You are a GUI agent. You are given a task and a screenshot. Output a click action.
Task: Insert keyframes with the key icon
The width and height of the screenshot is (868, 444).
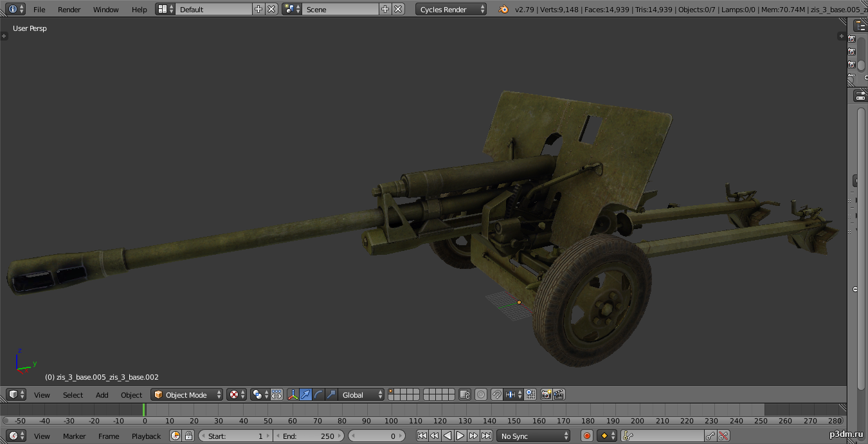coord(710,436)
